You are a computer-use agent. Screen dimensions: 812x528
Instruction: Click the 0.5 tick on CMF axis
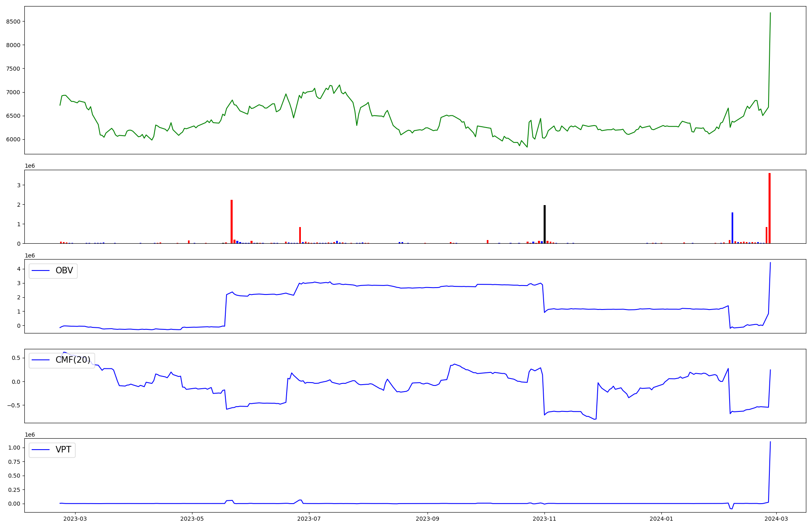click(x=16, y=358)
